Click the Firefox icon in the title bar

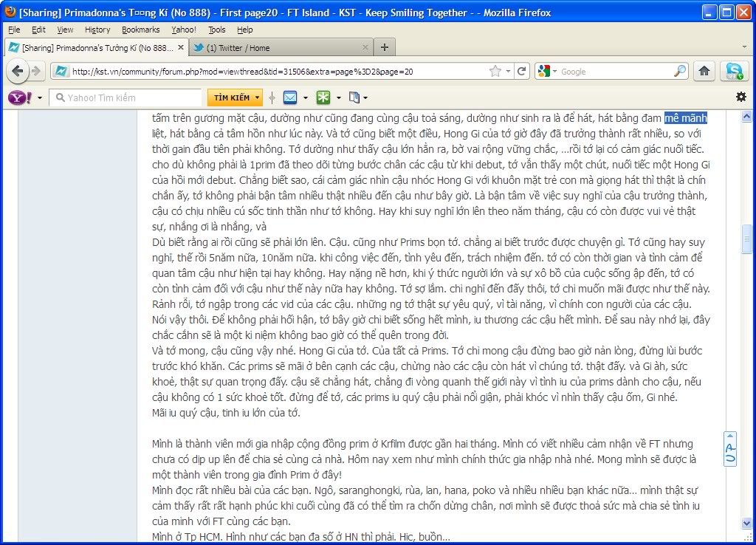tap(10, 12)
